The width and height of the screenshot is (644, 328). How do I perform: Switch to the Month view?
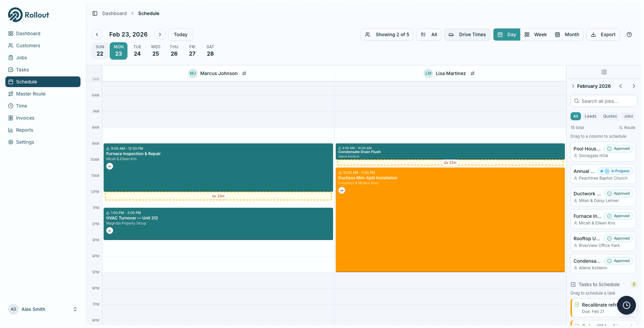click(x=567, y=35)
